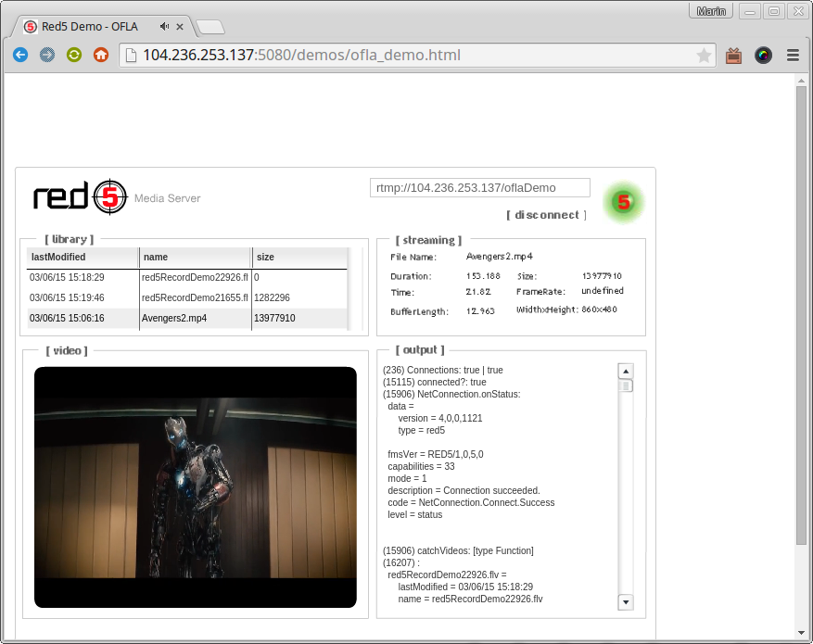Maximize the browser window

774,11
